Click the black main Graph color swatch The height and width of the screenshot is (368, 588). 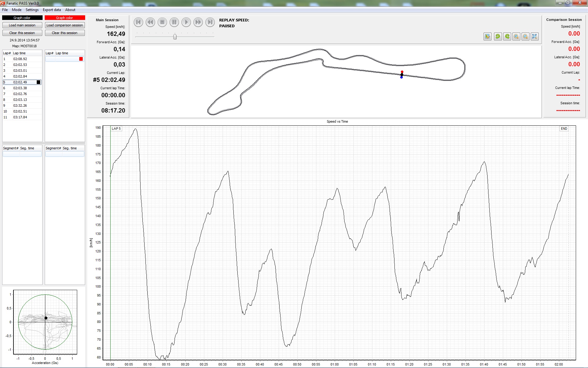pyautogui.click(x=22, y=18)
